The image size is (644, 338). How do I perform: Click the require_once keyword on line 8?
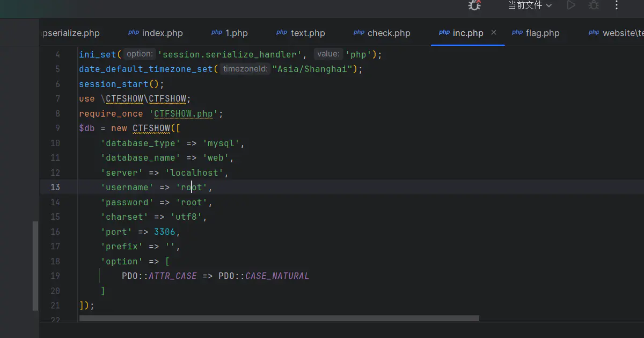click(111, 114)
